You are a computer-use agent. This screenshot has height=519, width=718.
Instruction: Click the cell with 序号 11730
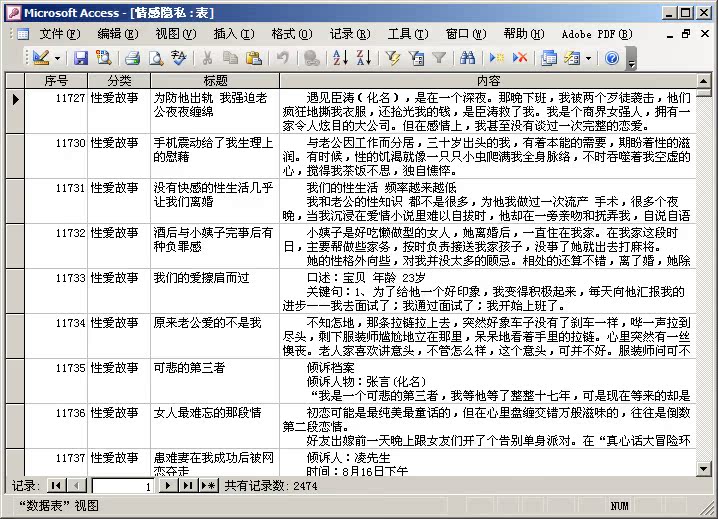click(x=56, y=156)
